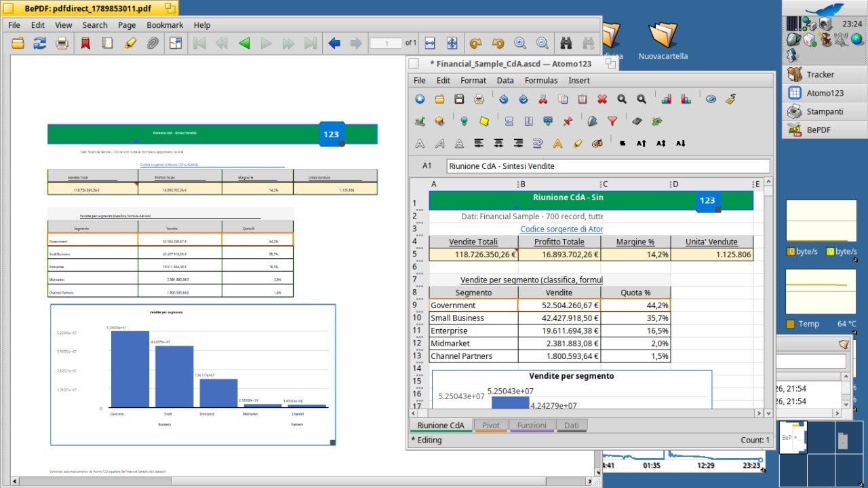Paste from clipboard in Atomo123
The height and width of the screenshot is (488, 868).
[x=582, y=99]
